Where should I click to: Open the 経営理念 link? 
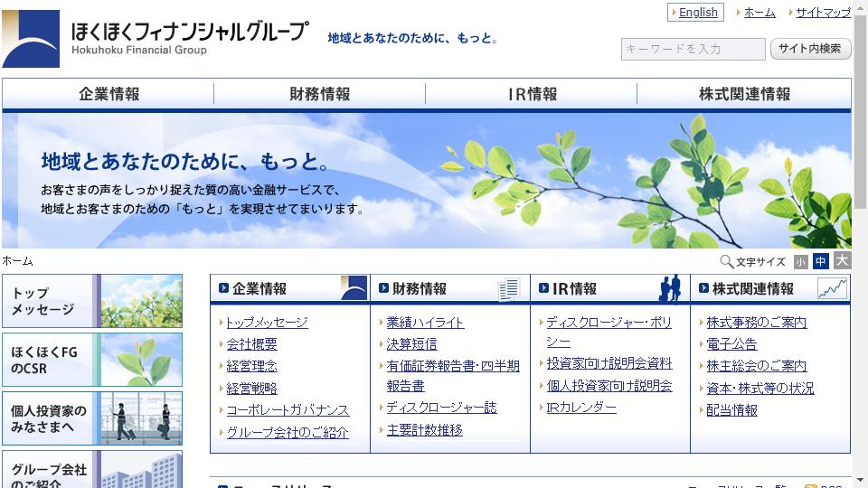251,366
